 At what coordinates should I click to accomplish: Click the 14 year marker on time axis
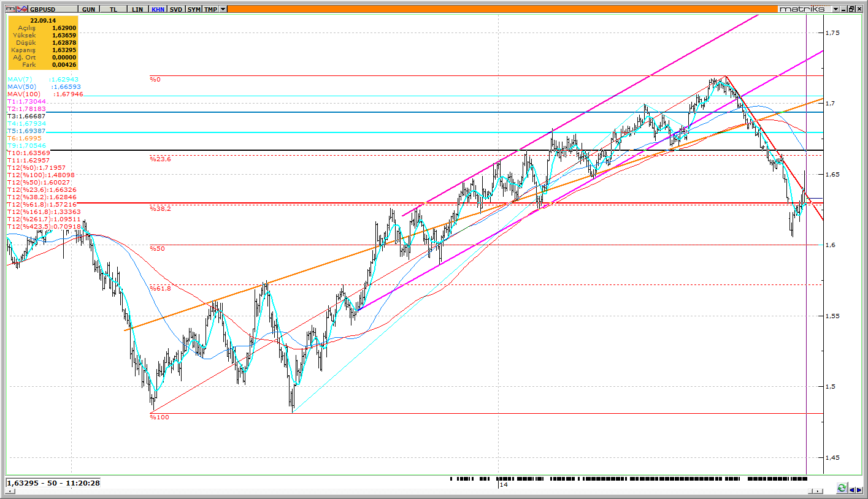(504, 485)
